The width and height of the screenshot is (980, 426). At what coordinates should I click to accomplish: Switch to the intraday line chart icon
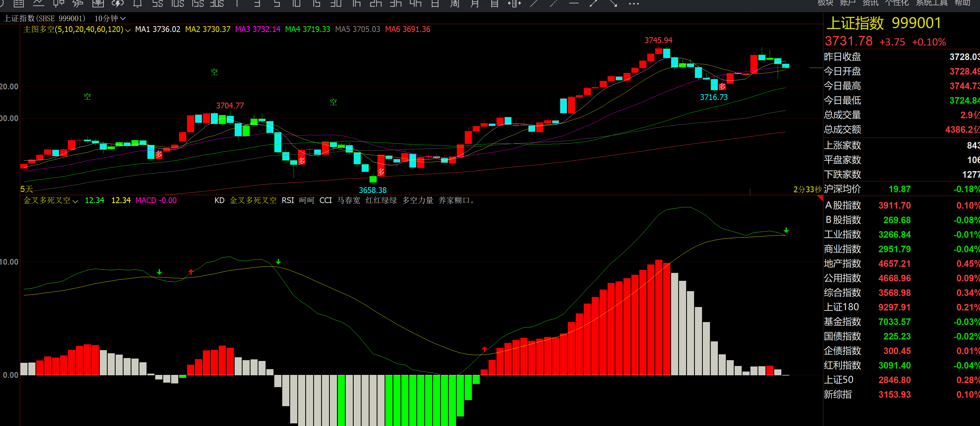(x=38, y=3)
